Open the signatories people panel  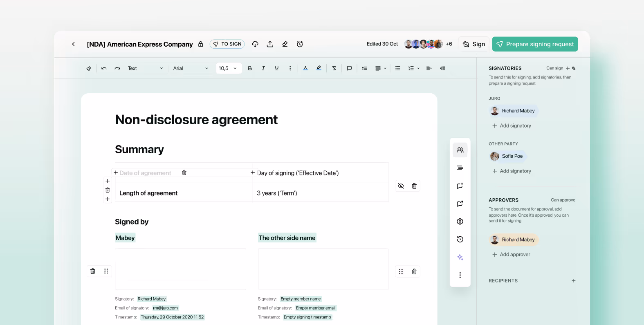(460, 150)
